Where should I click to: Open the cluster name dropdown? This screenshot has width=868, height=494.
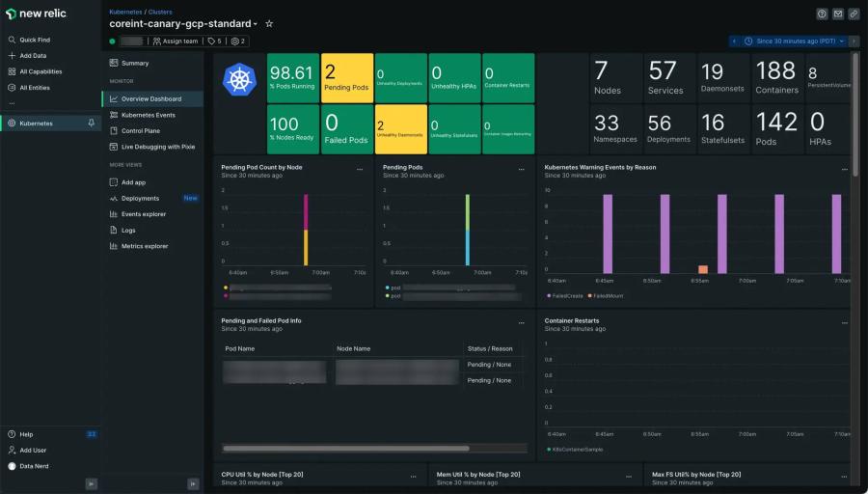pyautogui.click(x=256, y=24)
